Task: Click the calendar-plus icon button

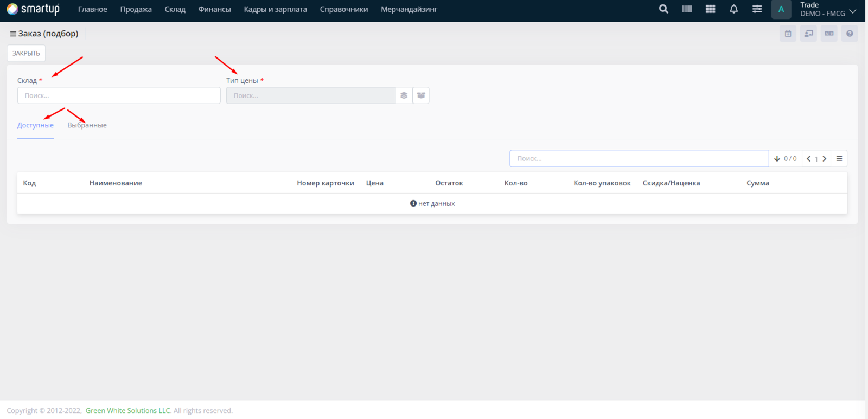Action: (788, 34)
